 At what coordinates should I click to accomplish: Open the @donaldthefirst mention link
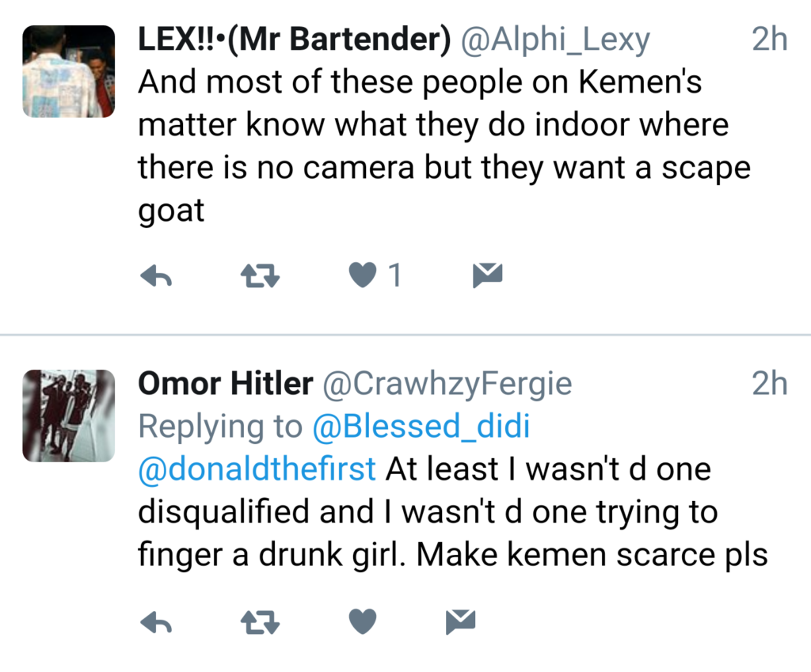[257, 469]
